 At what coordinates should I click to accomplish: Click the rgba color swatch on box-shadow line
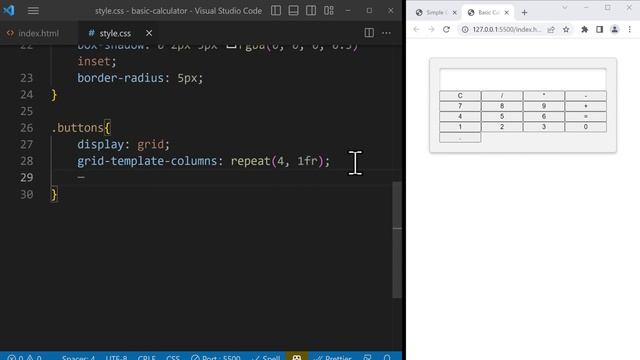pos(231,46)
